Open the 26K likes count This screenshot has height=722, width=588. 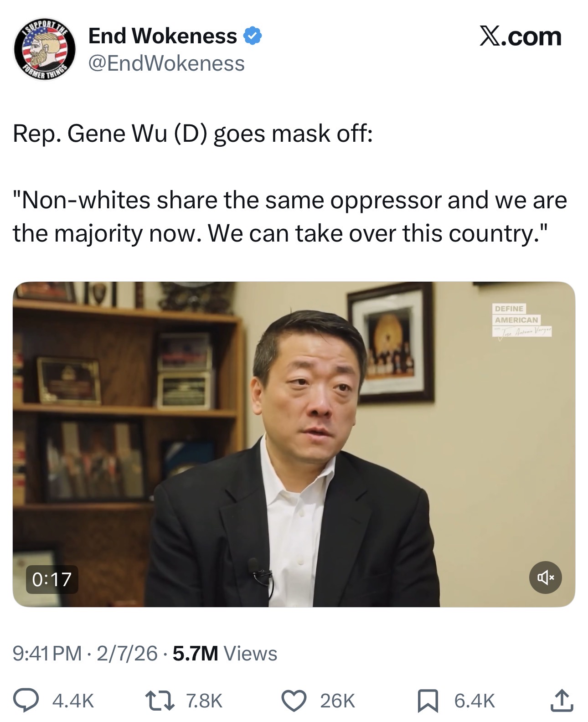pyautogui.click(x=337, y=701)
